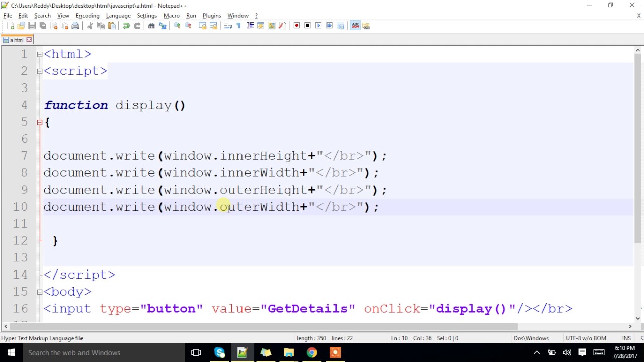Undo last edit with green arrow
The image size is (644, 362).
click(x=126, y=26)
